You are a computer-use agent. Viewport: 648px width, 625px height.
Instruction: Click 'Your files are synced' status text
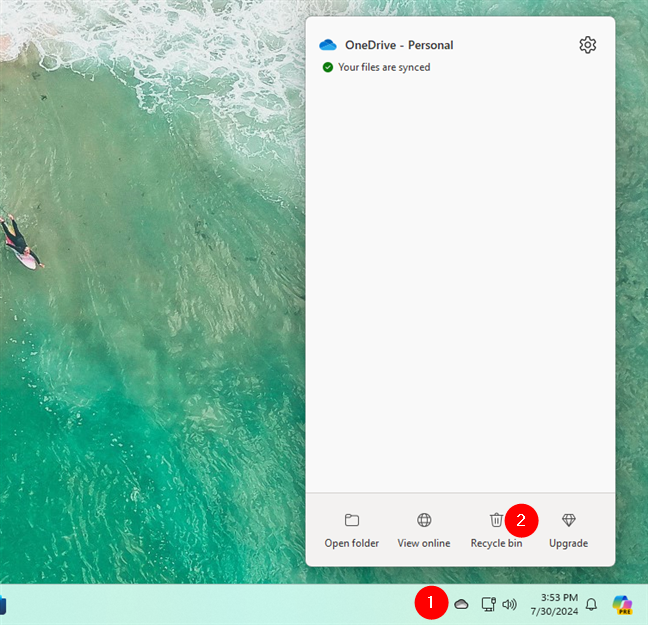(x=384, y=67)
